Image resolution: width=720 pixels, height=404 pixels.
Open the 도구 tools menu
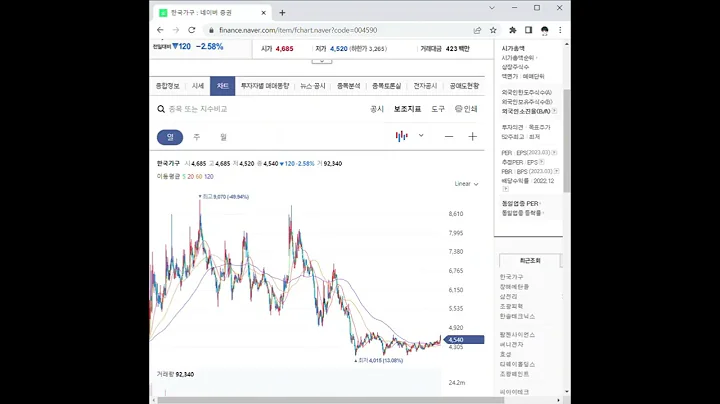438,109
